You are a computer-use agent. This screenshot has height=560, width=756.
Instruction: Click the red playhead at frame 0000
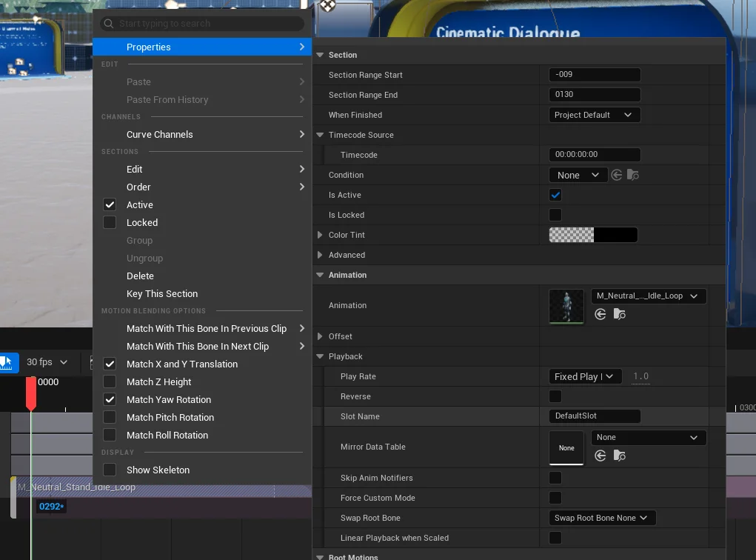point(31,393)
